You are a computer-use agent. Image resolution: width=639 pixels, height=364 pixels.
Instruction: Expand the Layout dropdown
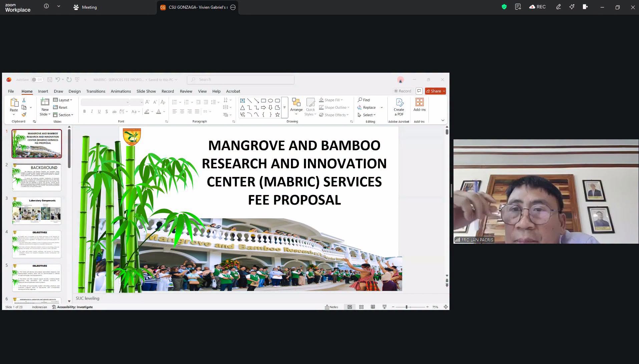click(x=63, y=100)
